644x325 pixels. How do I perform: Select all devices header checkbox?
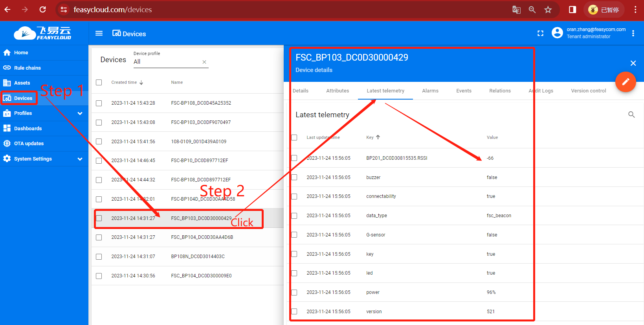(x=99, y=83)
